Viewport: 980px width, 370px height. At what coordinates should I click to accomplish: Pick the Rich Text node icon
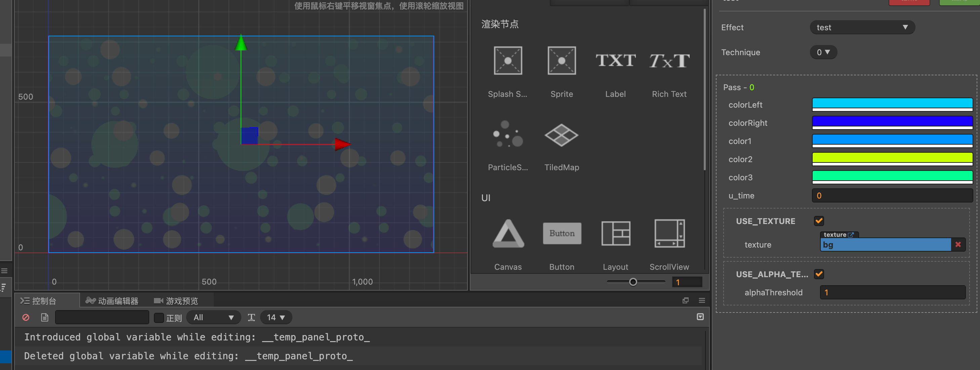(669, 61)
